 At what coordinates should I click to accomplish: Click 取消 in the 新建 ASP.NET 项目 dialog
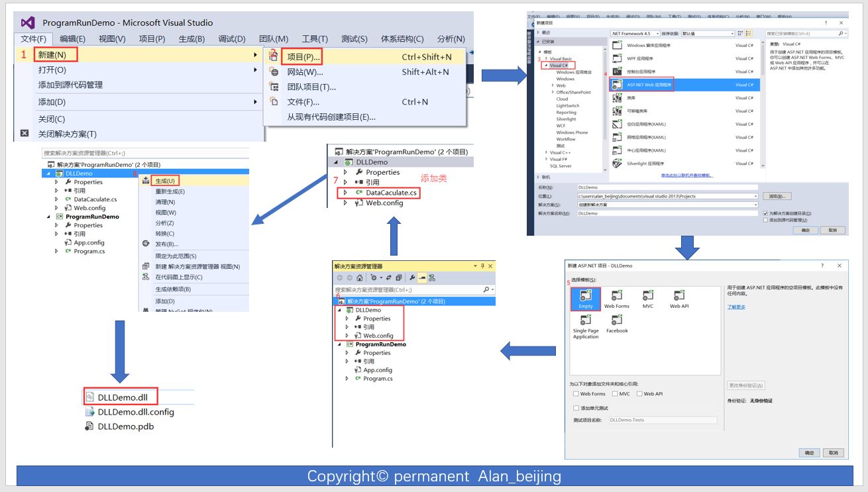click(832, 453)
